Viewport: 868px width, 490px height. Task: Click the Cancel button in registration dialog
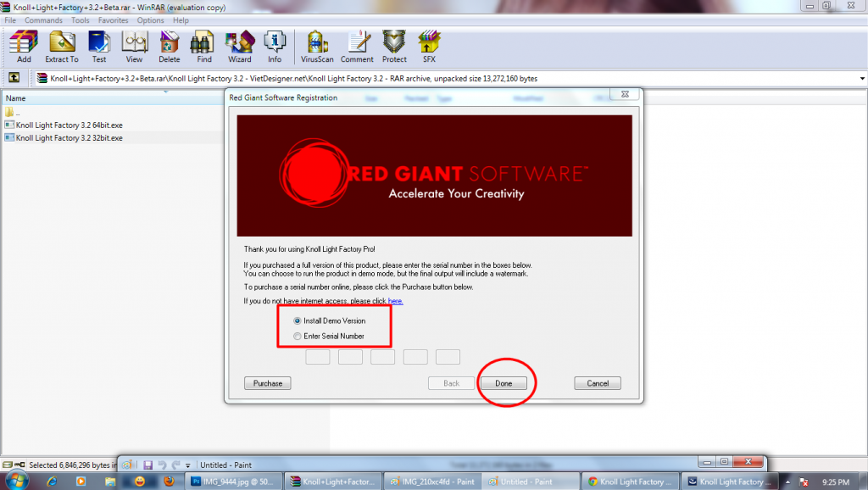pyautogui.click(x=598, y=383)
